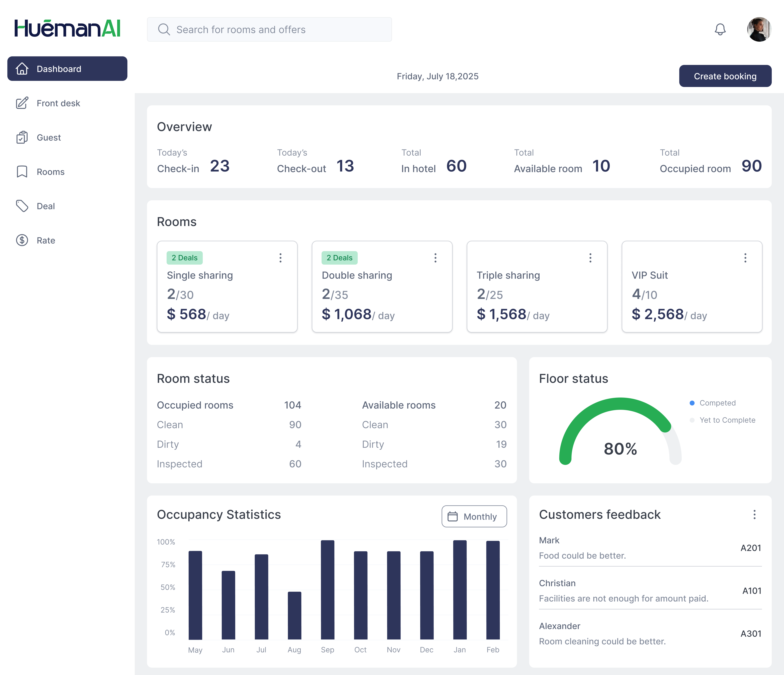Open the Monthly period selector
The width and height of the screenshot is (784, 675).
[474, 517]
